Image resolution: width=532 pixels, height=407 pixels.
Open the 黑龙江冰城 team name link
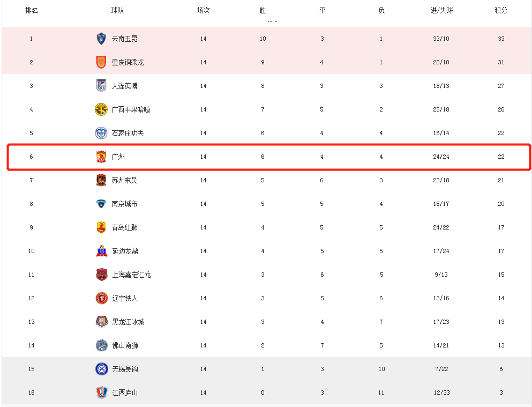128,322
